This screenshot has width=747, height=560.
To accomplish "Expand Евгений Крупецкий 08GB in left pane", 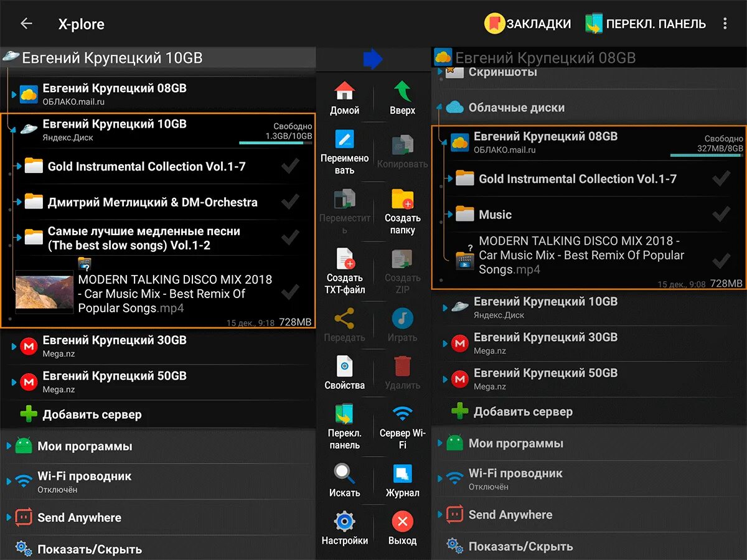I will 14,94.
